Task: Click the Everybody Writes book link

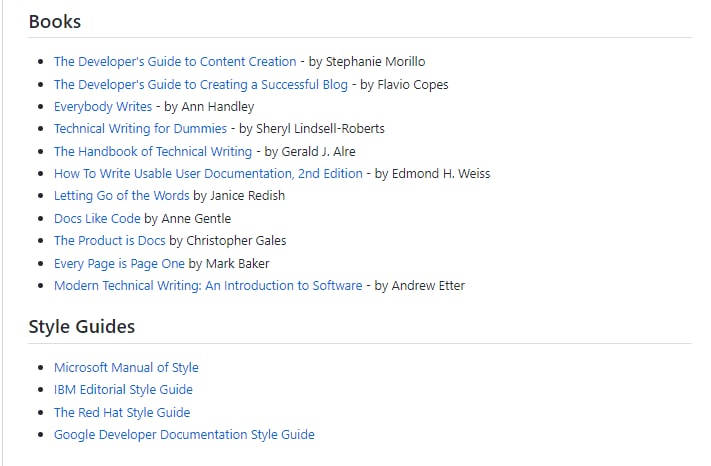Action: pos(103,107)
